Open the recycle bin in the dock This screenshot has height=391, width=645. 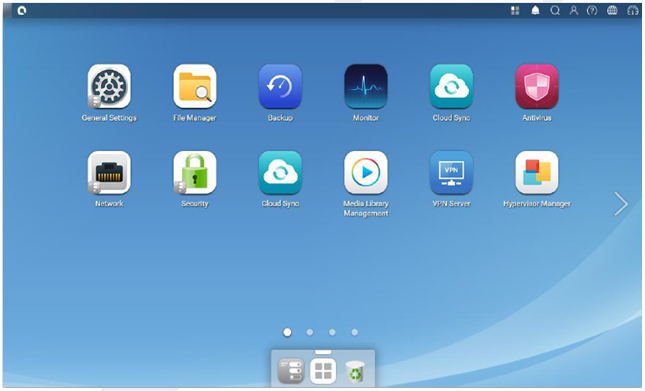pyautogui.click(x=355, y=371)
